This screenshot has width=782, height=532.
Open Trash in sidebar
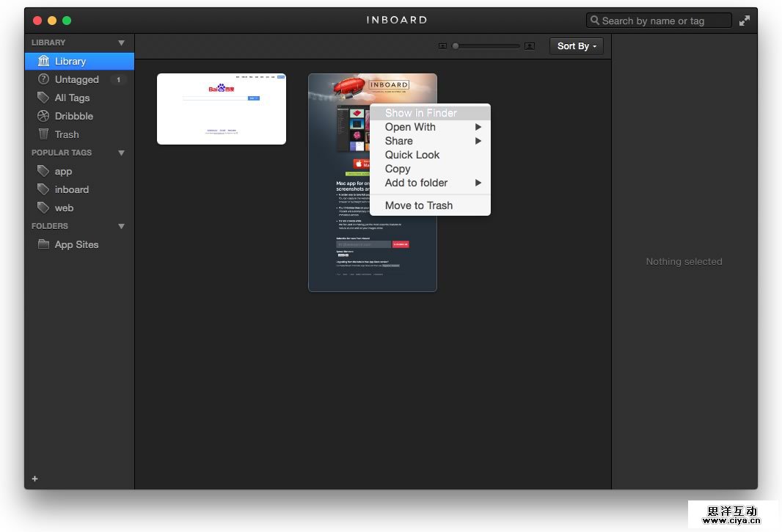click(79, 134)
